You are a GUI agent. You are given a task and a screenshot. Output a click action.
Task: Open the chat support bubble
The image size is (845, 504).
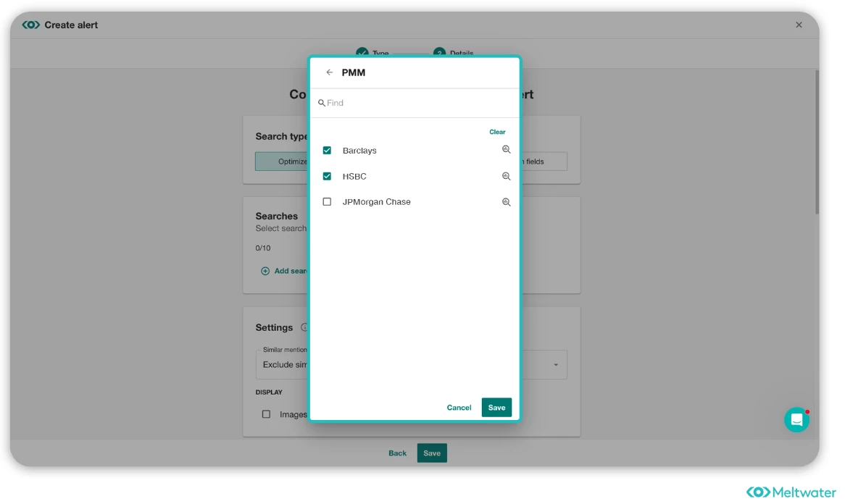796,420
